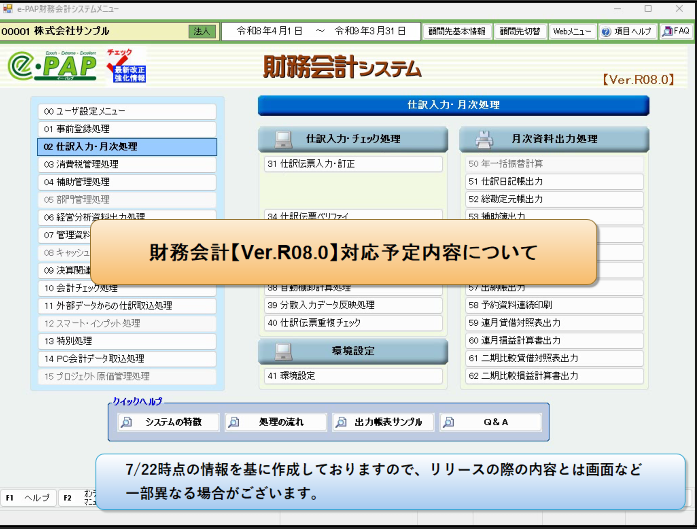Click the app icon in title bar
Viewport: 697px width, 529px height.
pos(8,8)
